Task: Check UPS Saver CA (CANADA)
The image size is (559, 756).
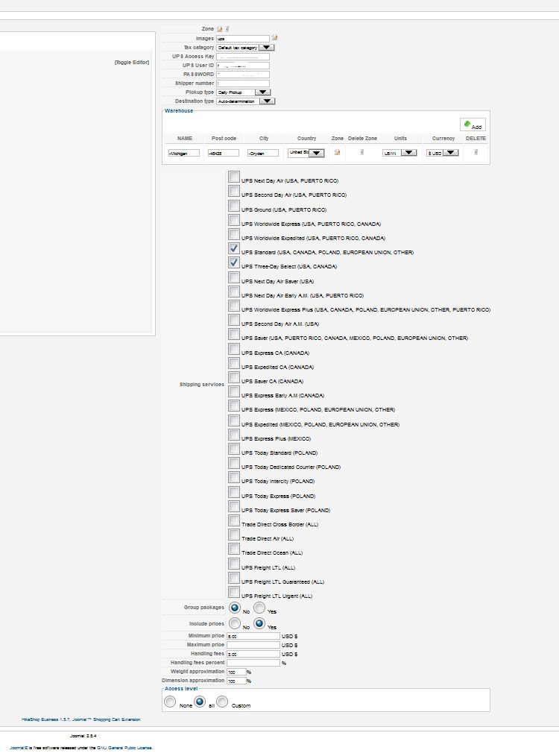Action: click(234, 377)
